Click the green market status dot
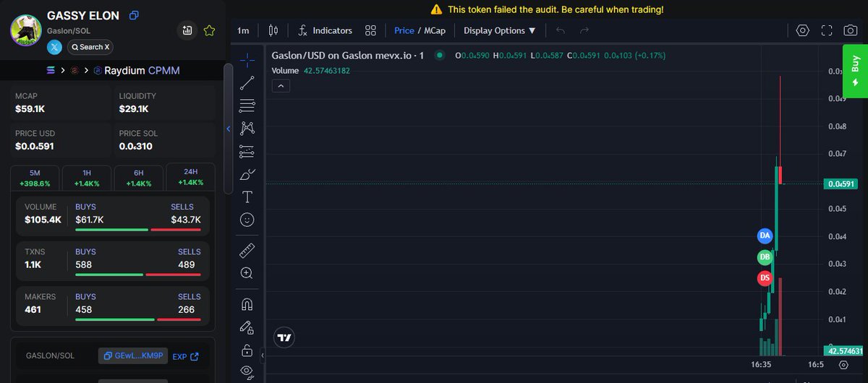The image size is (868, 383). pyautogui.click(x=440, y=55)
